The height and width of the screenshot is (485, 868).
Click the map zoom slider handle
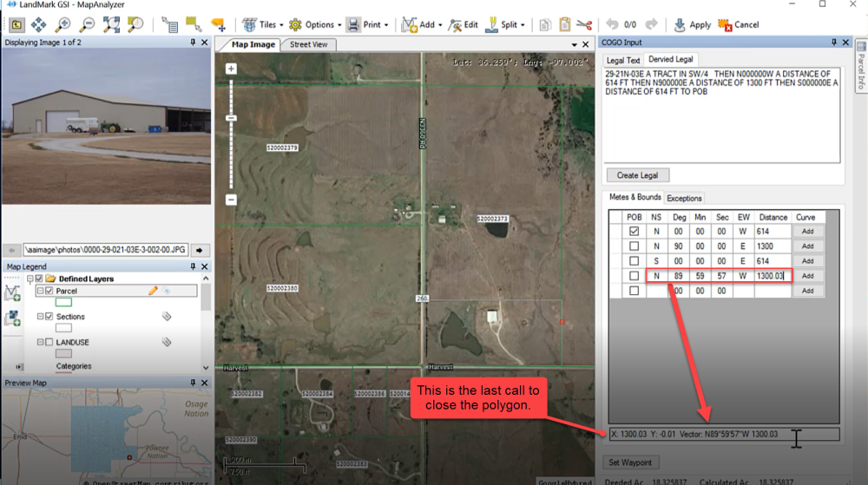231,118
